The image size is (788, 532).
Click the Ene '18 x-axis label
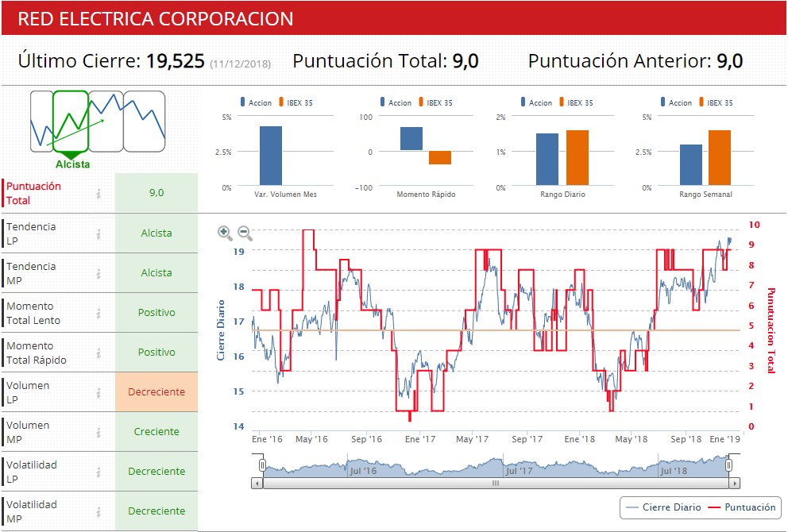tap(579, 439)
